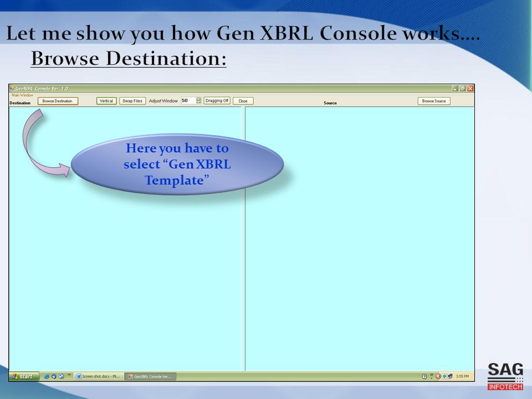The image size is (532, 399).
Task: Click the green tray status icon
Action: (444, 376)
